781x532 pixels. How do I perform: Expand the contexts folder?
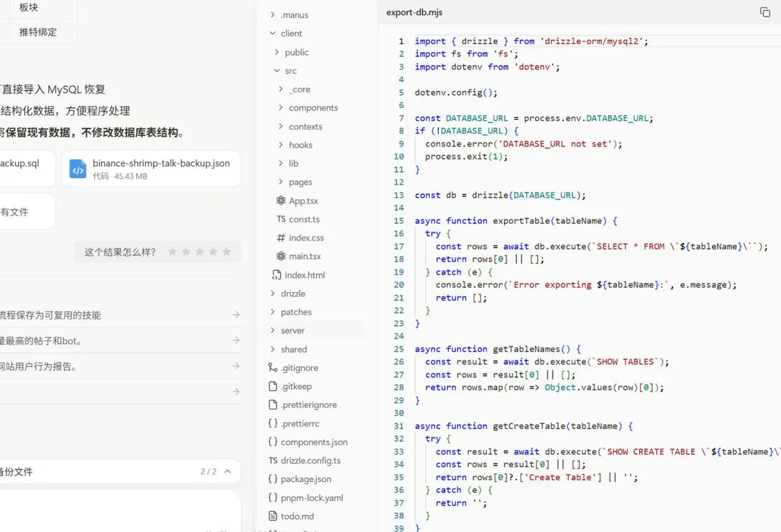click(281, 126)
